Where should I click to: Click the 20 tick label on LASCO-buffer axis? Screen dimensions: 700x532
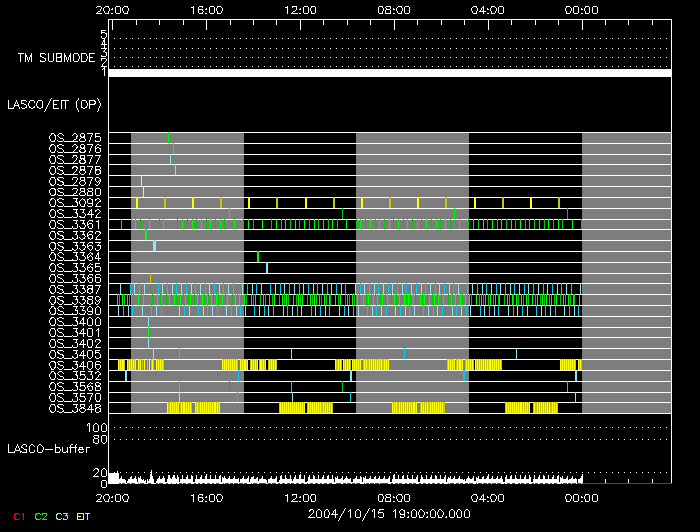(100, 473)
